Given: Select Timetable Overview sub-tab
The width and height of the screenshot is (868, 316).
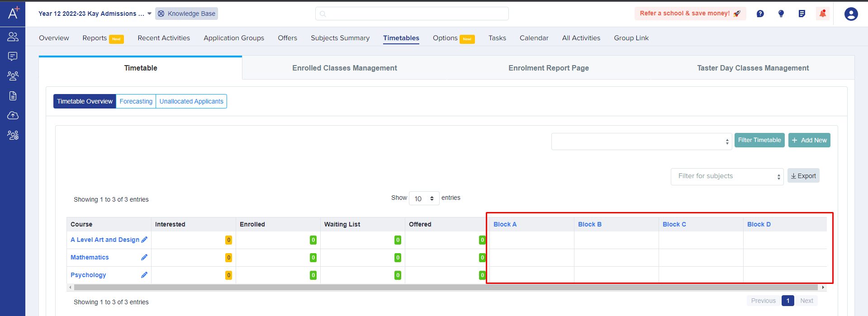Looking at the screenshot, I should [85, 101].
